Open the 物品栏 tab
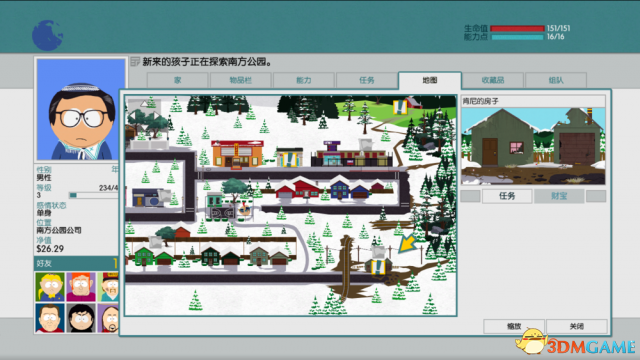 point(240,80)
